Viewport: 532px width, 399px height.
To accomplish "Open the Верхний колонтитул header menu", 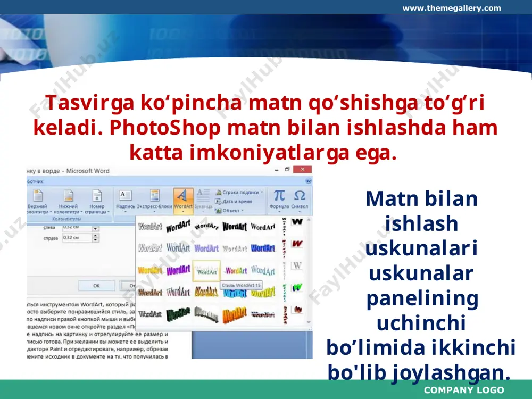I will pos(38,202).
